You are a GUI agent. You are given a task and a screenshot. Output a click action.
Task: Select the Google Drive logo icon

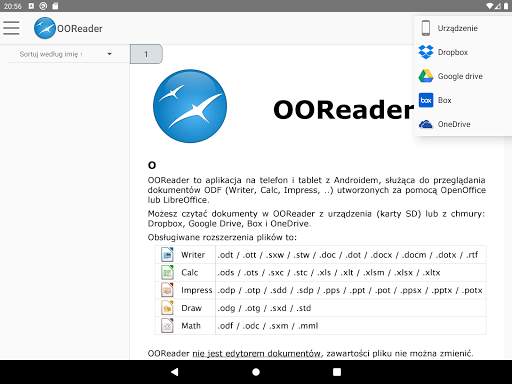[x=426, y=76]
